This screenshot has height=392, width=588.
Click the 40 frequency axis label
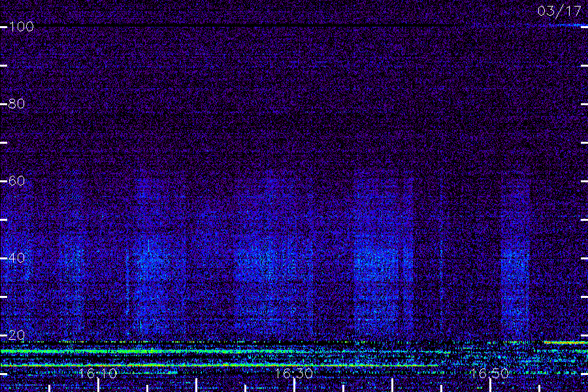coord(16,257)
